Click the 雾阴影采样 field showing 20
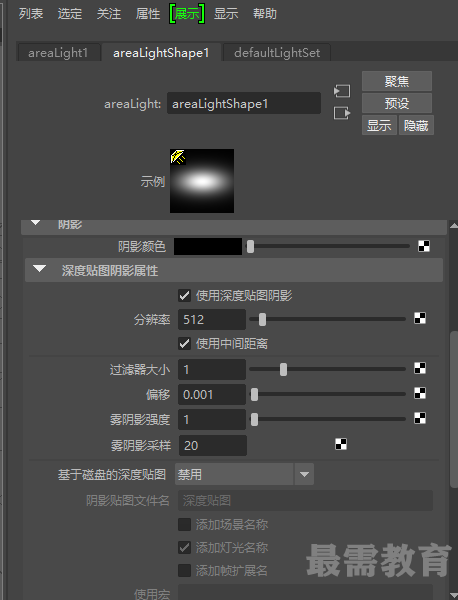Viewport: 458px width, 600px height. (x=213, y=445)
